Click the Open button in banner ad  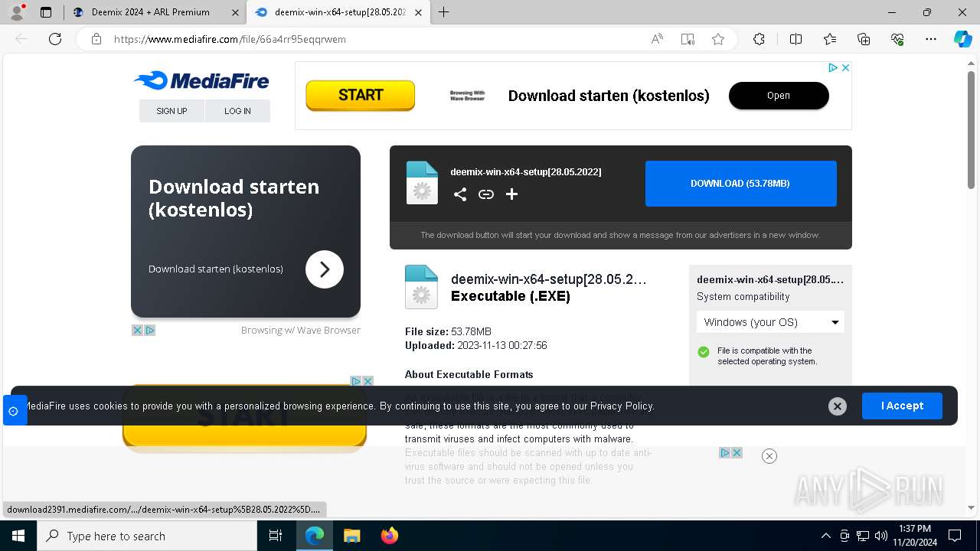[779, 96]
